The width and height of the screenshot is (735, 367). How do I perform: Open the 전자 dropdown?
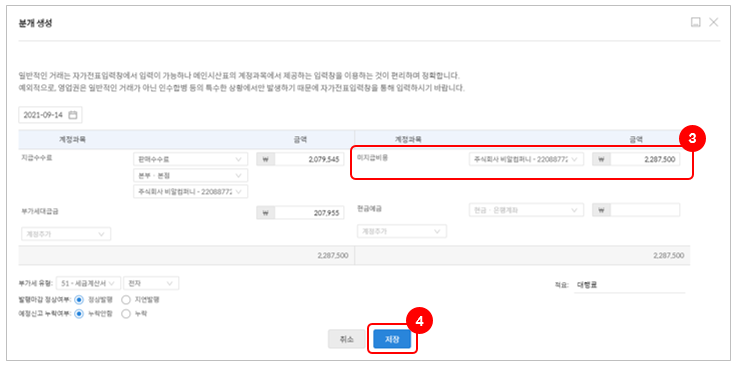[151, 283]
